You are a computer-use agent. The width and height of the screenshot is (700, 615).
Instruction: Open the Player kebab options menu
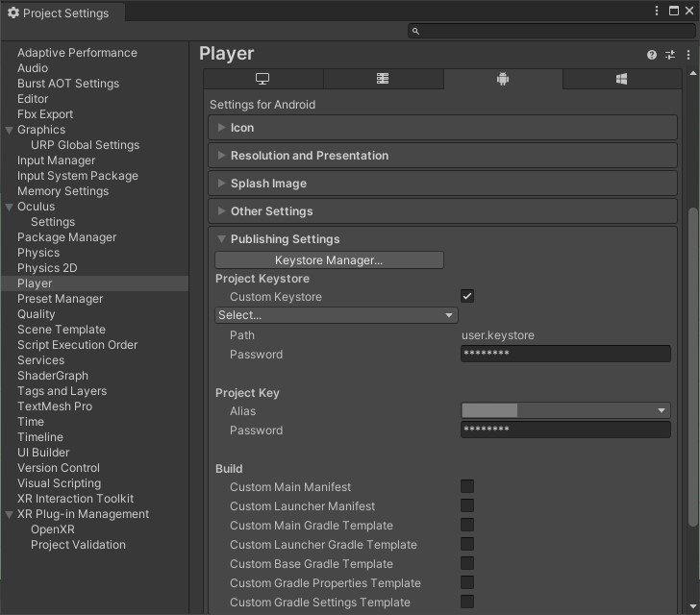pos(688,56)
